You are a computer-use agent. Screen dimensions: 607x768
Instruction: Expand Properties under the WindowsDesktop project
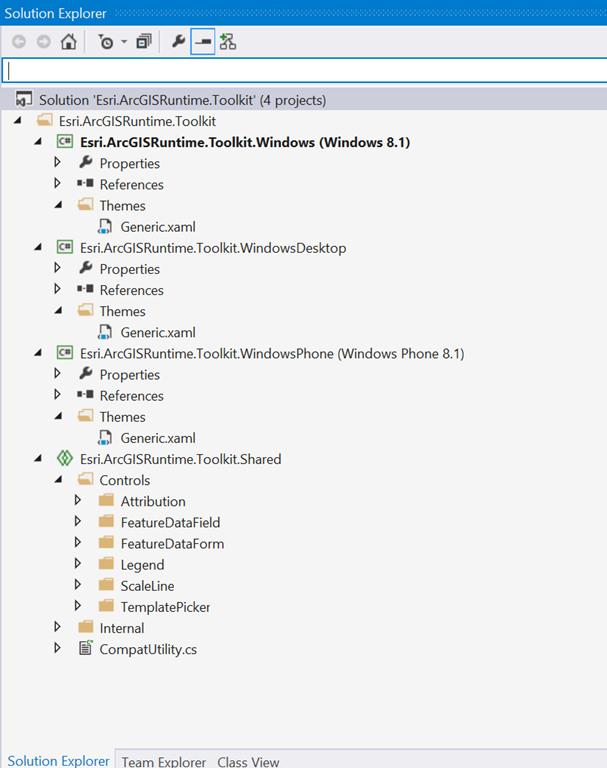pyautogui.click(x=57, y=268)
